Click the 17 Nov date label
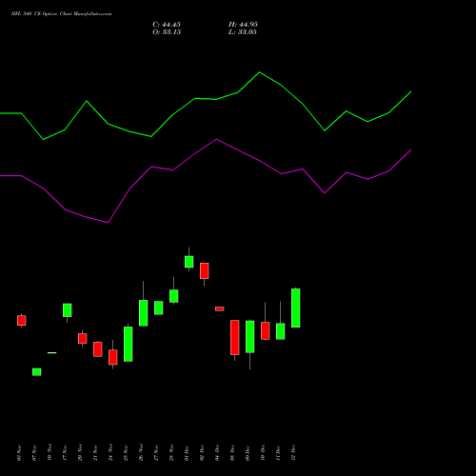This screenshot has height=476, width=476. [65, 453]
